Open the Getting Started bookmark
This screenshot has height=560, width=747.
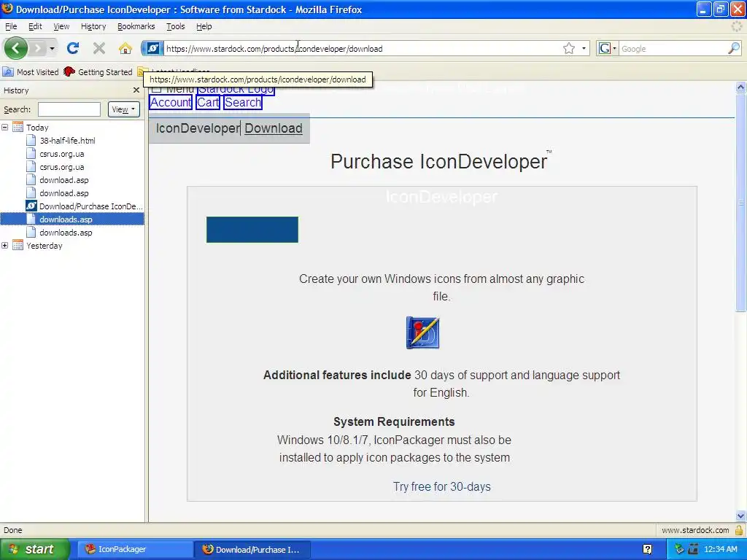point(98,72)
